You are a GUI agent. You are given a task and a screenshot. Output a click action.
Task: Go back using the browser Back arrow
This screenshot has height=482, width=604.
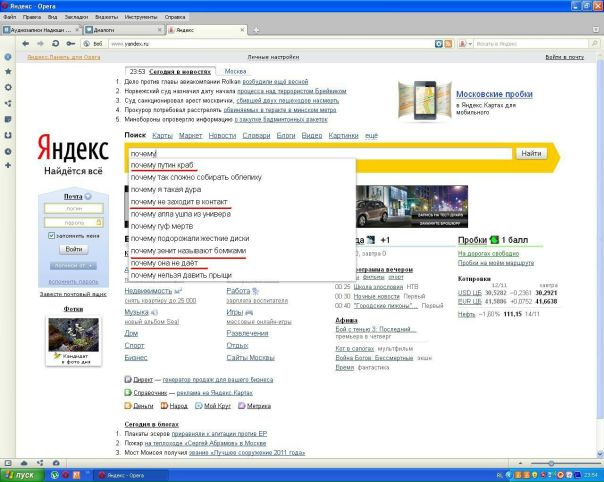tap(25, 44)
